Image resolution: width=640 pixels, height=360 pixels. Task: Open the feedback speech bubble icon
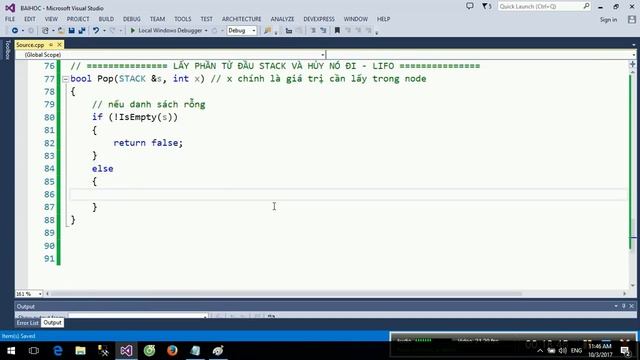click(x=470, y=6)
